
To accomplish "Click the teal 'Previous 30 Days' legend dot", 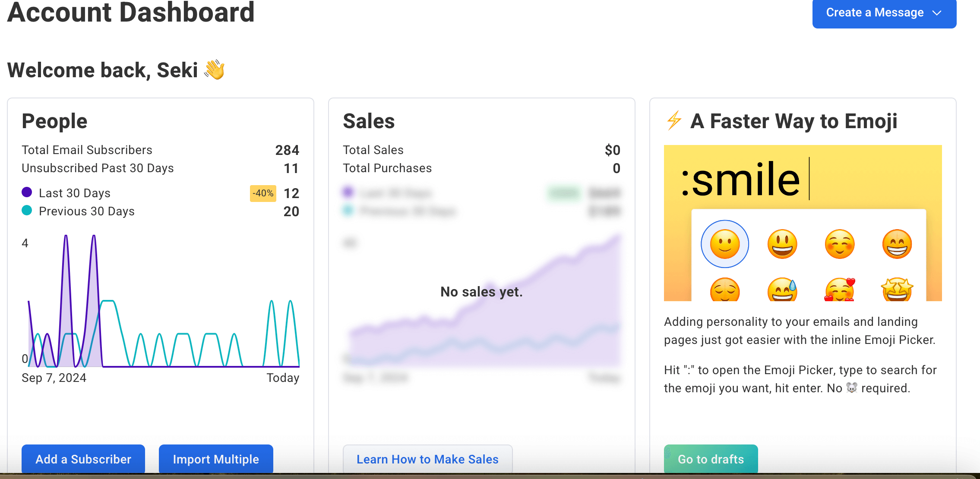I will coord(27,211).
